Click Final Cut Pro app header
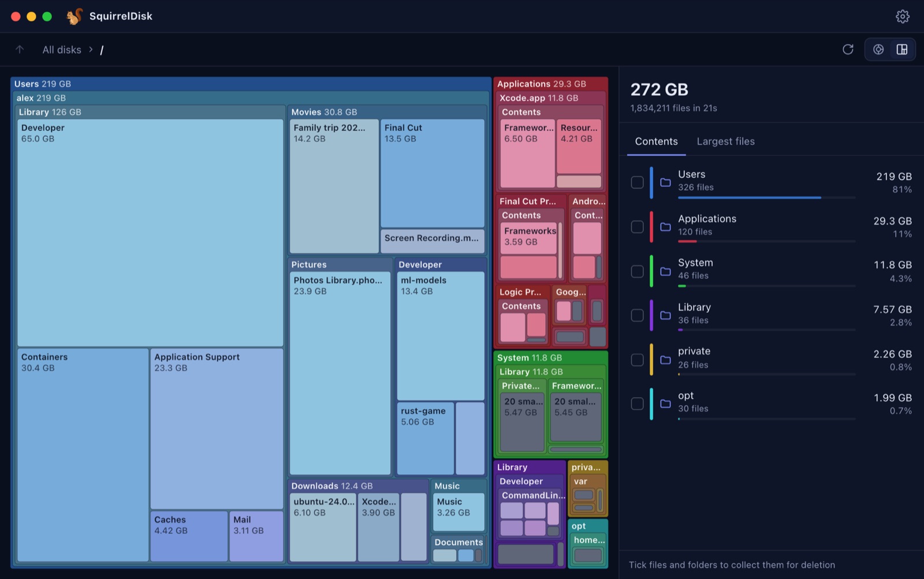Screen dimensions: 924x579 pos(531,201)
